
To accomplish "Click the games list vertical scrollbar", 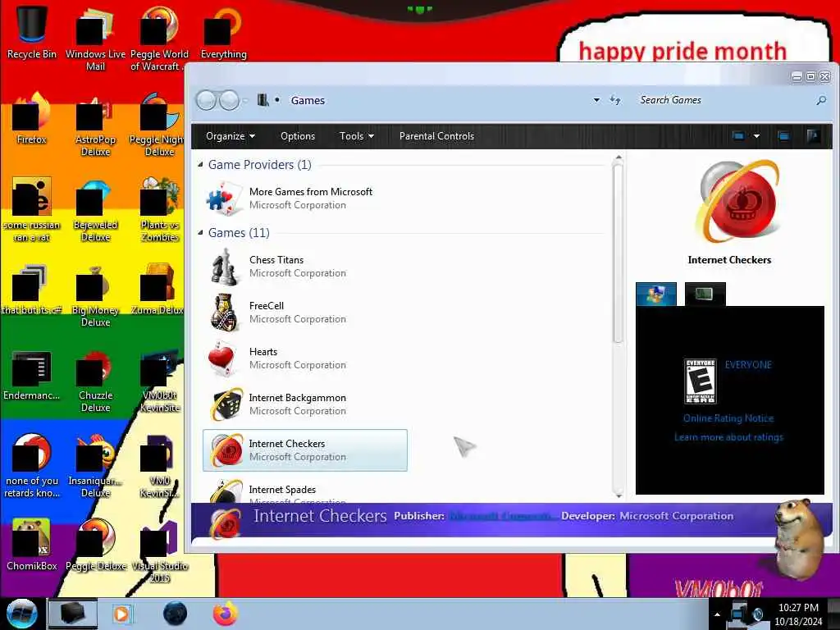I will [619, 253].
